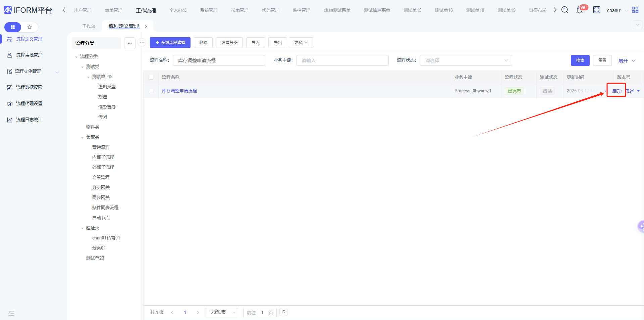Click the favorites star icon in sidebar

click(x=30, y=27)
